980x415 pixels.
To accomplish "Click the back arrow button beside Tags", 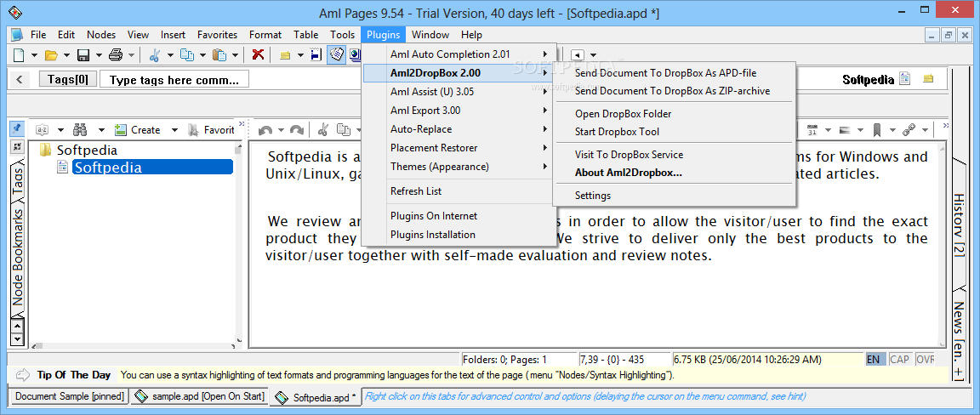I will click(20, 79).
